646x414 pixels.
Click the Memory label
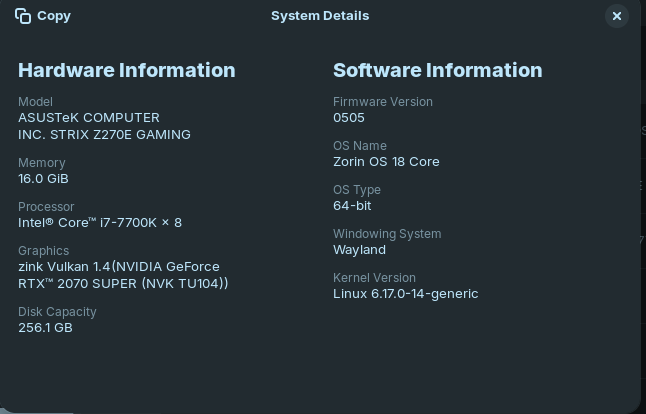(x=42, y=163)
